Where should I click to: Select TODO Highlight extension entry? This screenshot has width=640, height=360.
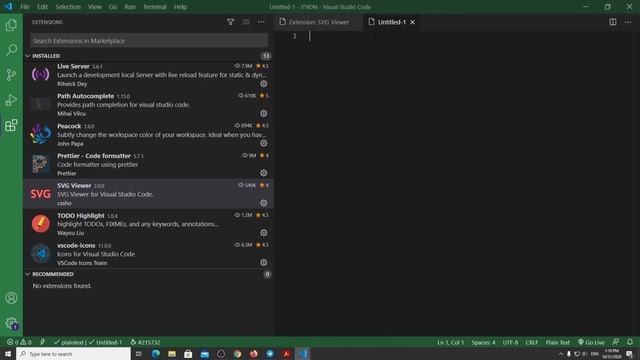(x=149, y=224)
